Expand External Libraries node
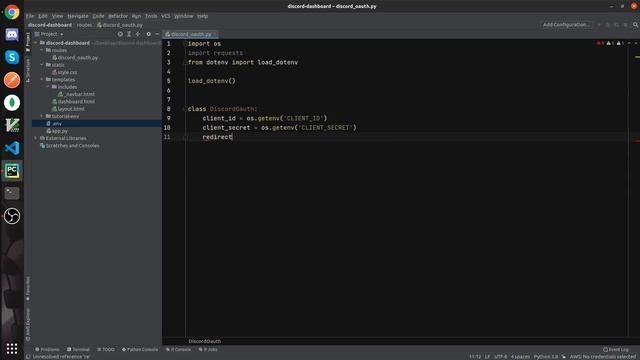The height and width of the screenshot is (360, 640). (36, 138)
